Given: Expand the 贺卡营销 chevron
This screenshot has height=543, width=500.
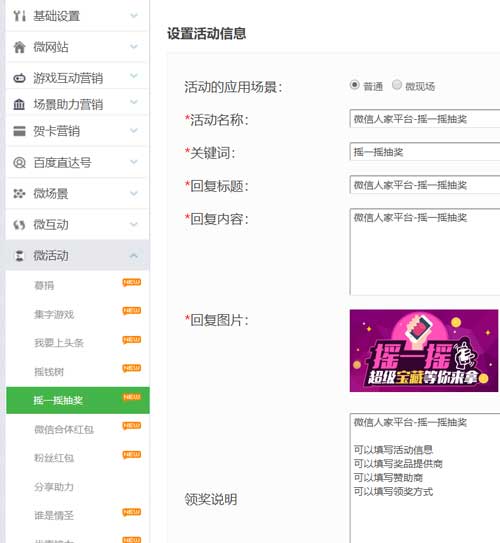Looking at the screenshot, I should point(134,130).
